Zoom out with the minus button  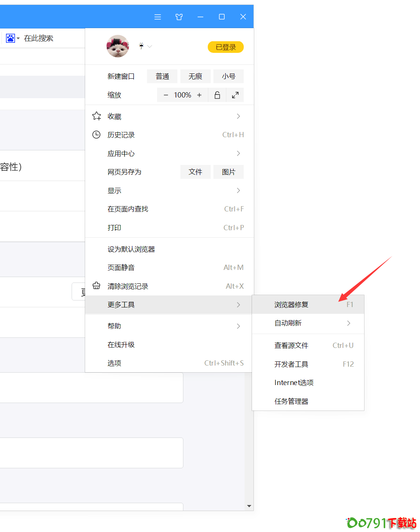tap(166, 95)
